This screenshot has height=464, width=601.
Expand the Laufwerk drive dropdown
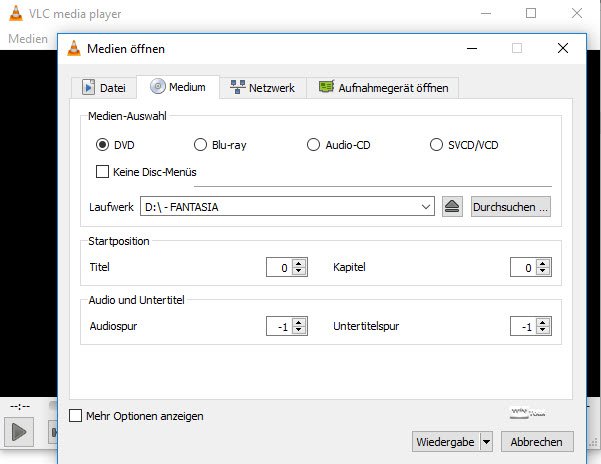coord(427,207)
